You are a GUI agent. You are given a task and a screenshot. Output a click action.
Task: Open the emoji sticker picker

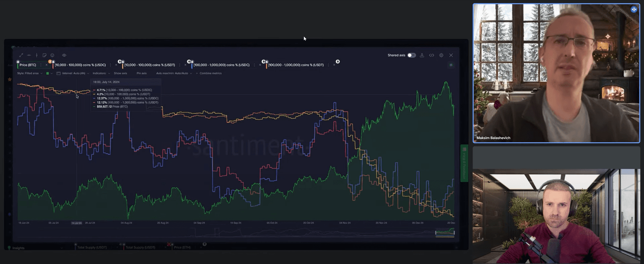[52, 55]
